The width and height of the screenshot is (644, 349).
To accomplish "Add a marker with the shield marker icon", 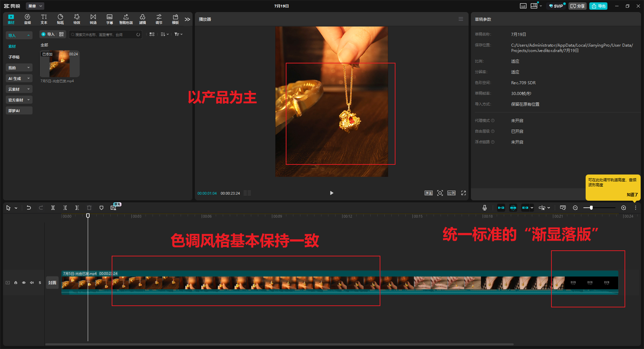I will pos(101,208).
